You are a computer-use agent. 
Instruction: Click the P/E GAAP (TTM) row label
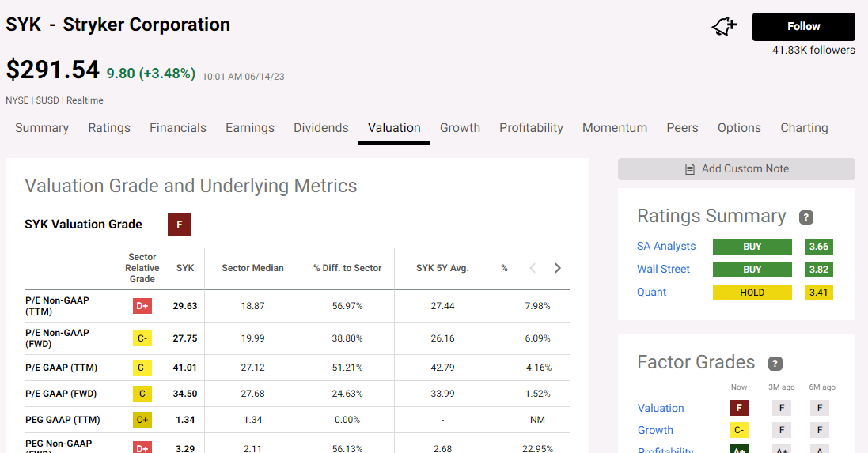coord(62,368)
